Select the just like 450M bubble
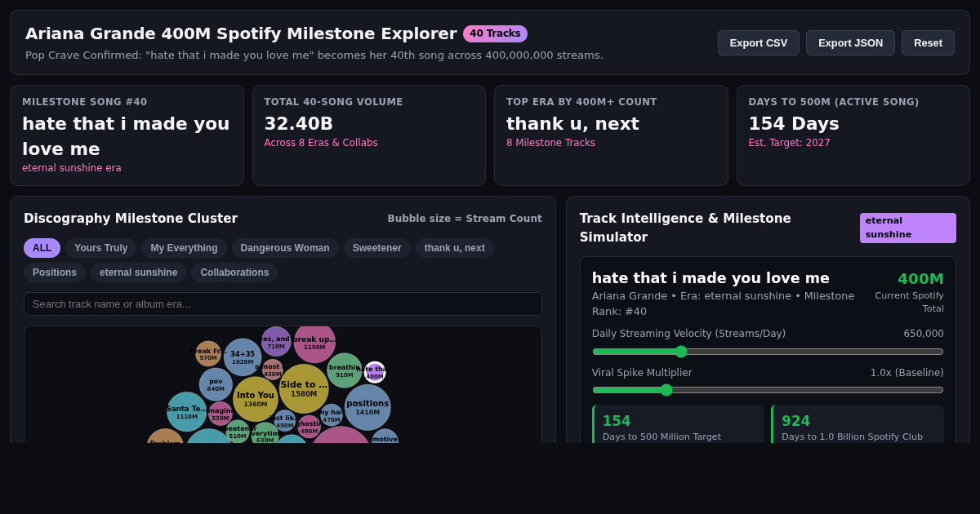Viewport: 980px width, 514px height. (x=285, y=421)
